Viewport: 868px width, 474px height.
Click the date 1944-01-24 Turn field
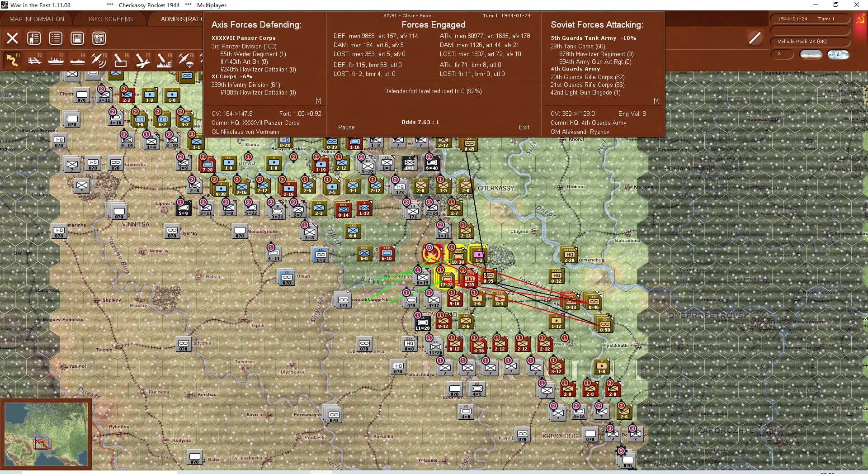click(x=810, y=19)
